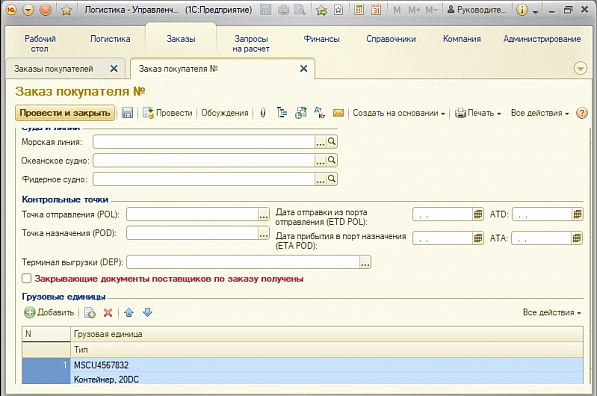This screenshot has width=597, height=396.
Task: Click the Провести button
Action: [x=167, y=113]
